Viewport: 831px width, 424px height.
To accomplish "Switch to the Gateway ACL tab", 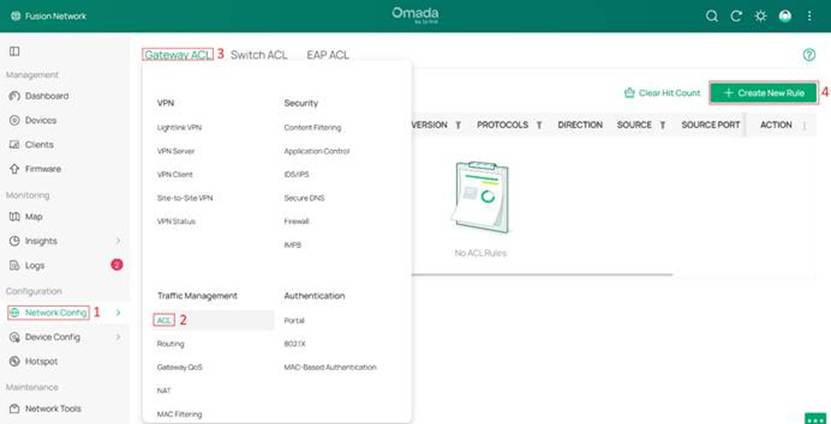I will [178, 55].
